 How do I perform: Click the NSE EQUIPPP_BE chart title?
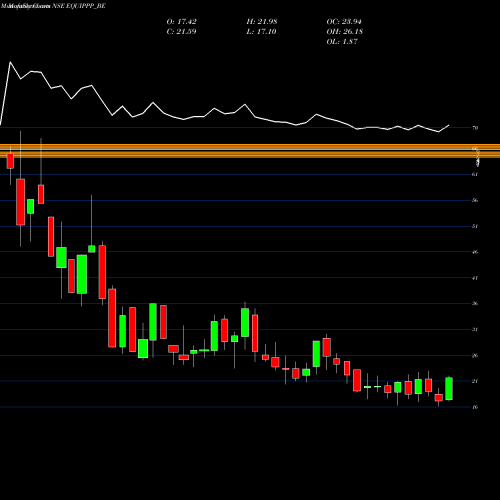[x=79, y=6]
